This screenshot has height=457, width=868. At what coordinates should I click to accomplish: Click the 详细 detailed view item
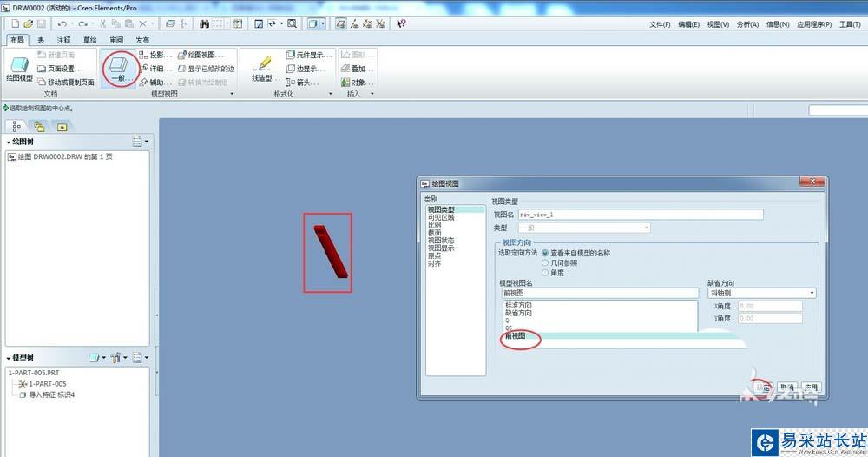[155, 69]
